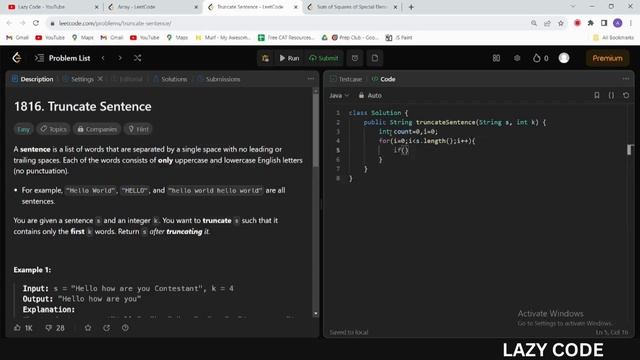Open the All Bookmarks folder
The image size is (640, 360).
click(613, 38)
